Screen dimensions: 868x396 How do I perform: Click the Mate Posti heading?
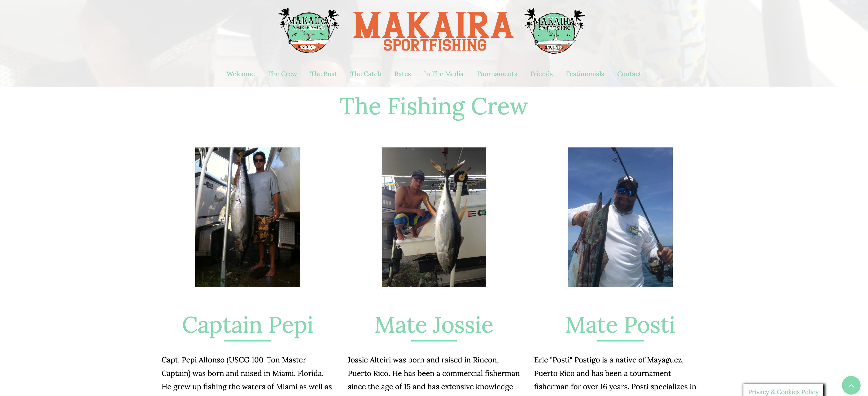click(620, 325)
